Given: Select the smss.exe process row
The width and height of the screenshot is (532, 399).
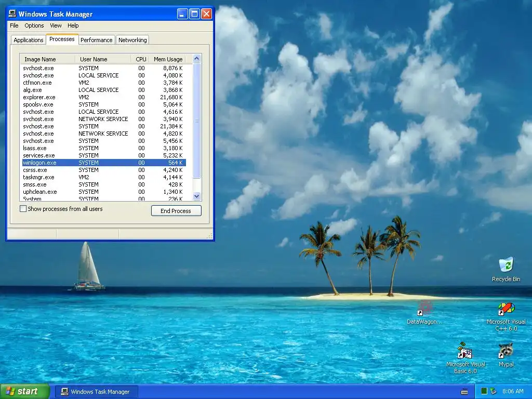Looking at the screenshot, I should pos(104,184).
